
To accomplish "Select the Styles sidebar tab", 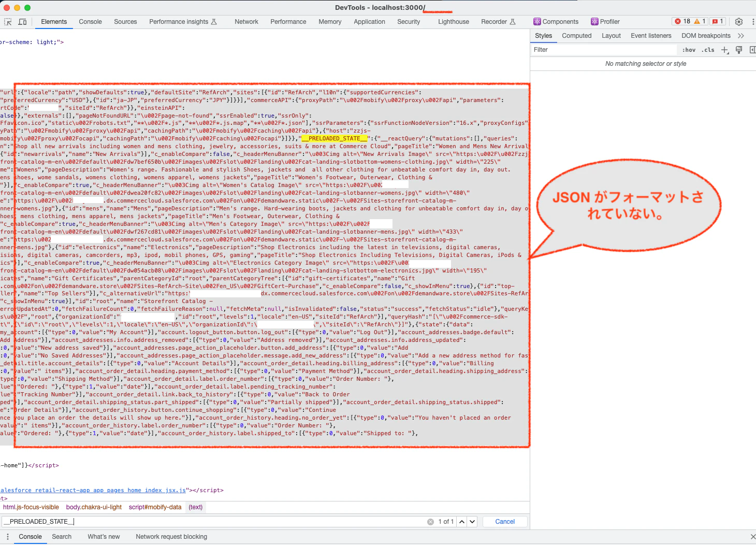I will (544, 36).
